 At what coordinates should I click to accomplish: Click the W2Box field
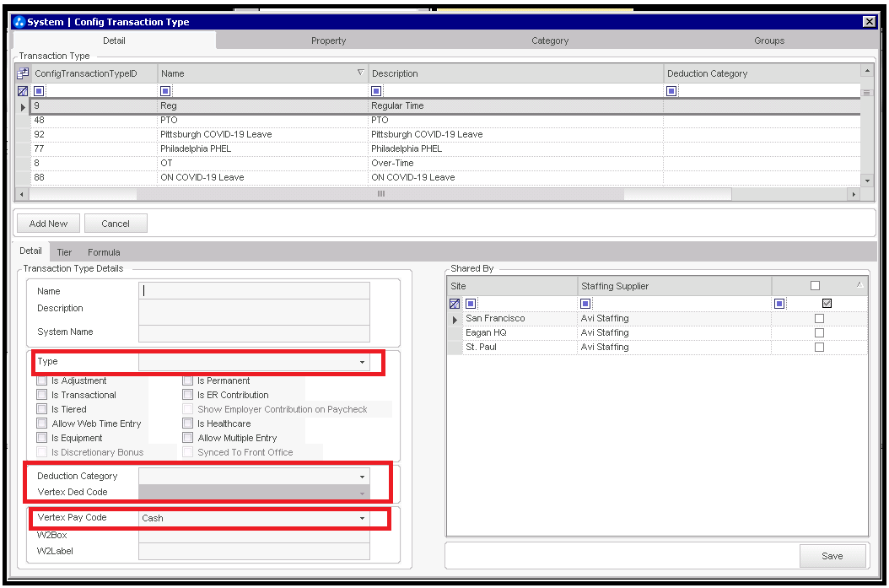click(x=254, y=536)
